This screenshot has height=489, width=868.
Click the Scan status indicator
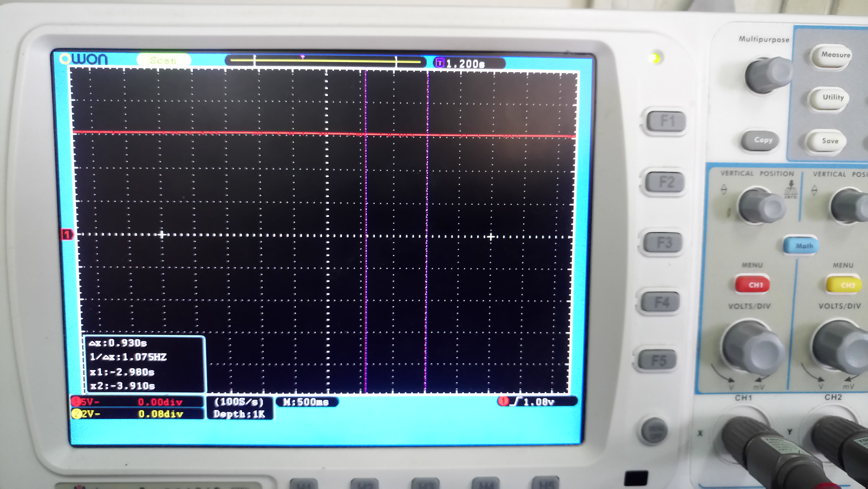tap(164, 60)
